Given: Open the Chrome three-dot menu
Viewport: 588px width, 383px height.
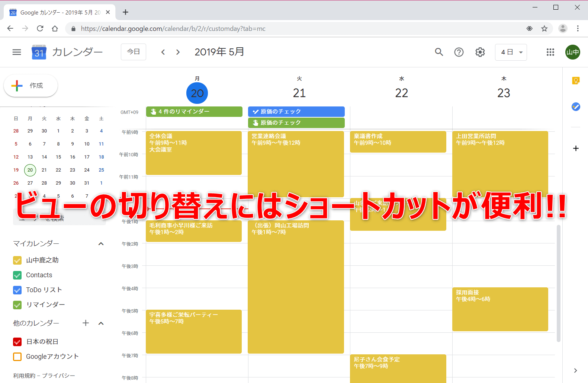Looking at the screenshot, I should pyautogui.click(x=578, y=28).
